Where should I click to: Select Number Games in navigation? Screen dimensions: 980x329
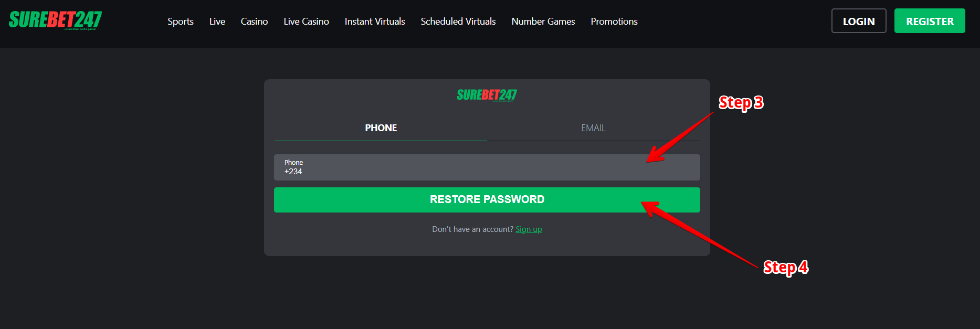tap(543, 22)
